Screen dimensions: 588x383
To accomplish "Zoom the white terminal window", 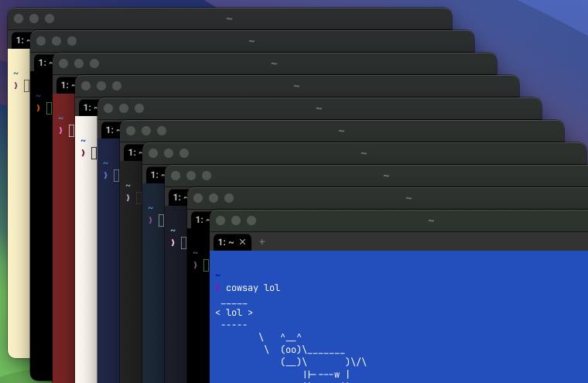I will point(117,86).
